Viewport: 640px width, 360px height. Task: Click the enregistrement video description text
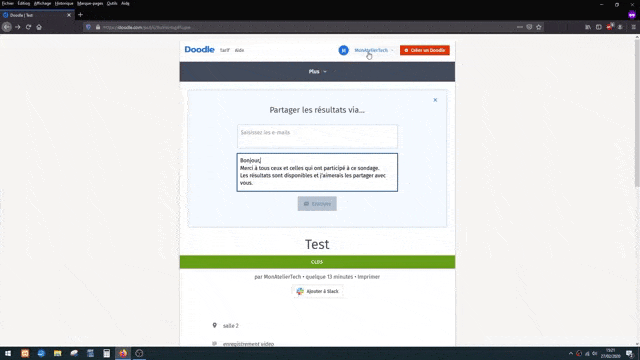248,344
